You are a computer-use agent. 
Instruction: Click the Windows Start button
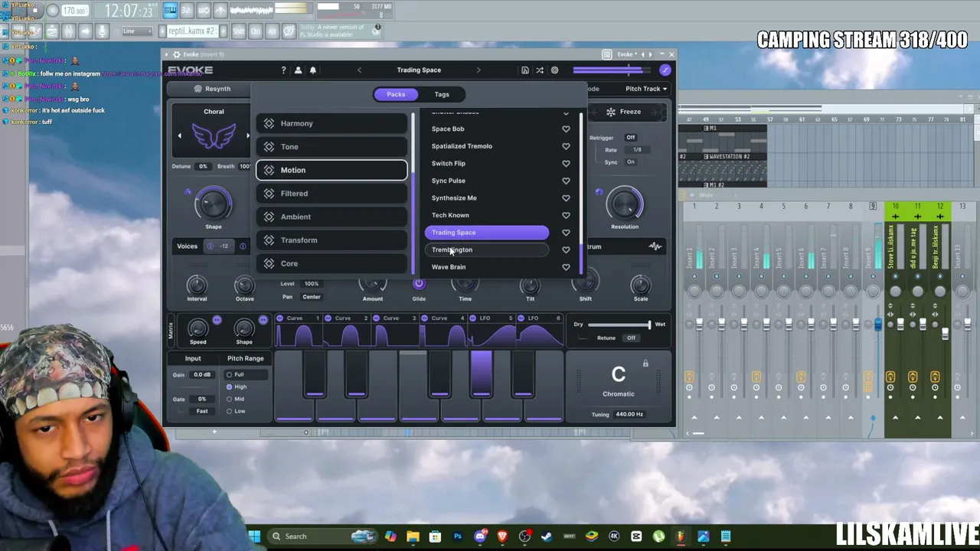254,536
